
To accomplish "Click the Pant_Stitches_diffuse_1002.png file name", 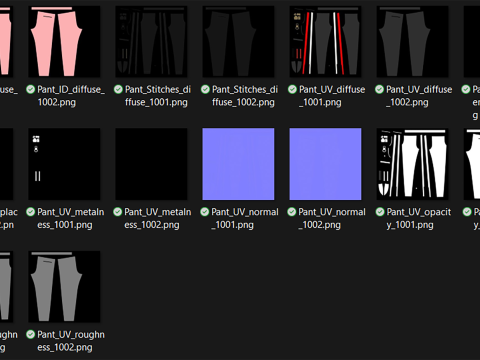I will pos(245,96).
